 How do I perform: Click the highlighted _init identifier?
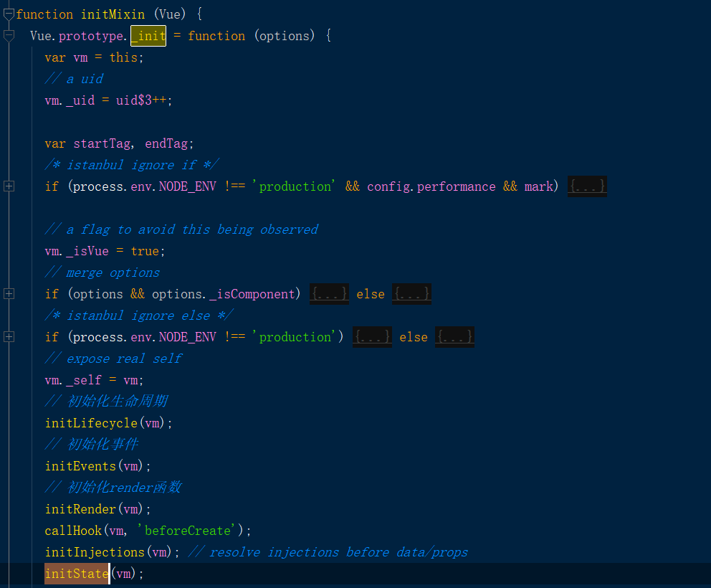point(148,36)
